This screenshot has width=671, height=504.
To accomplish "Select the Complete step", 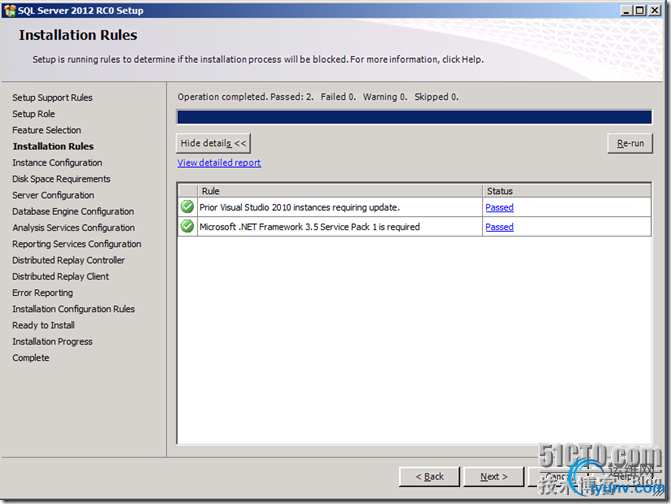I will point(30,358).
